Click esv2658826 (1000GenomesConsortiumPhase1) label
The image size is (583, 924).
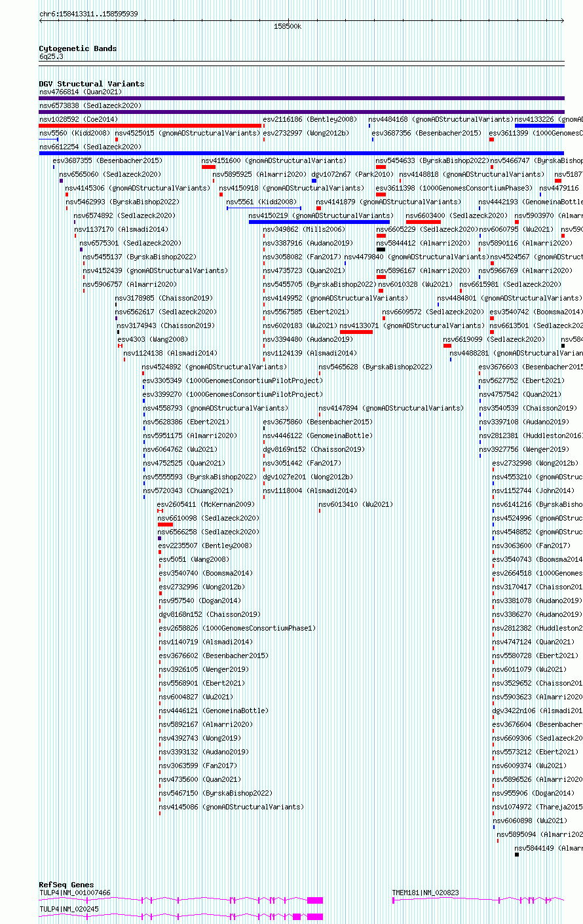237,628
